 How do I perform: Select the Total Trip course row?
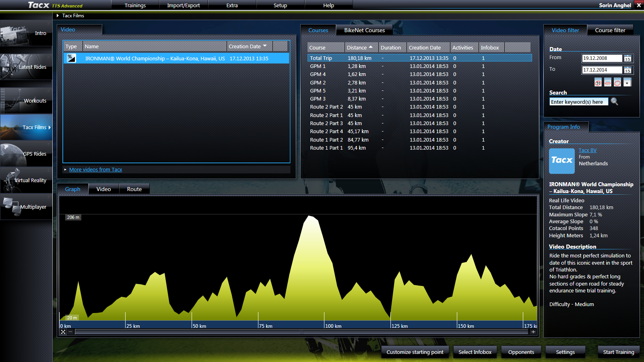pos(419,58)
